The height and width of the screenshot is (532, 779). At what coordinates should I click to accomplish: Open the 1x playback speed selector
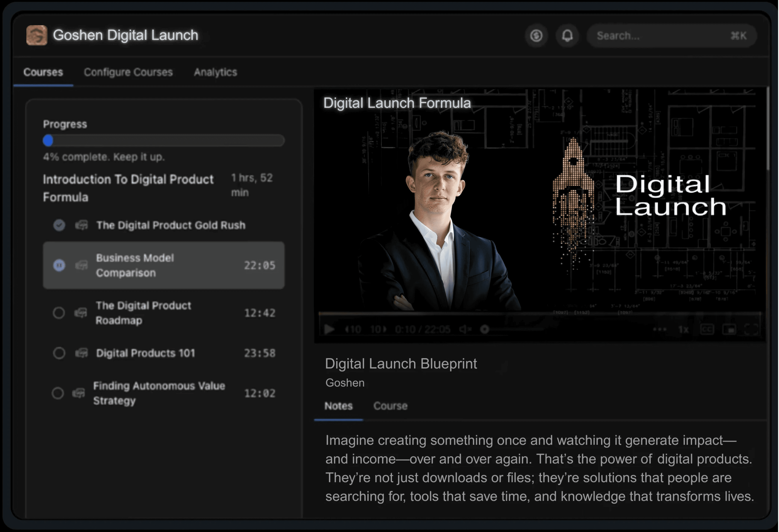(x=683, y=330)
